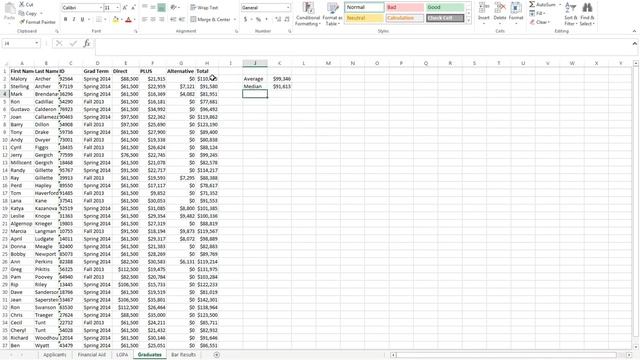Select top vertical alignment
Image resolution: width=640 pixels, height=360 pixels.
click(144, 7)
